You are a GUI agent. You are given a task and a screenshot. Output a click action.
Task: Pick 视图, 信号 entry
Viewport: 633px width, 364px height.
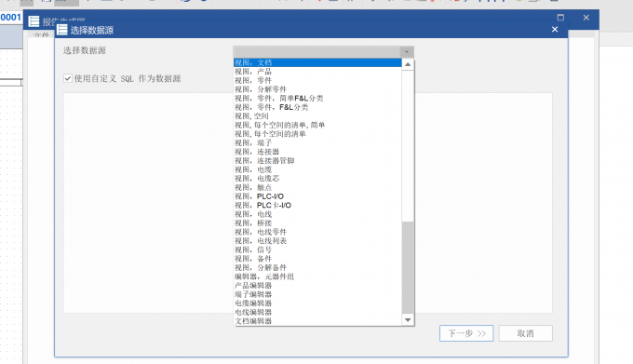[x=317, y=249]
